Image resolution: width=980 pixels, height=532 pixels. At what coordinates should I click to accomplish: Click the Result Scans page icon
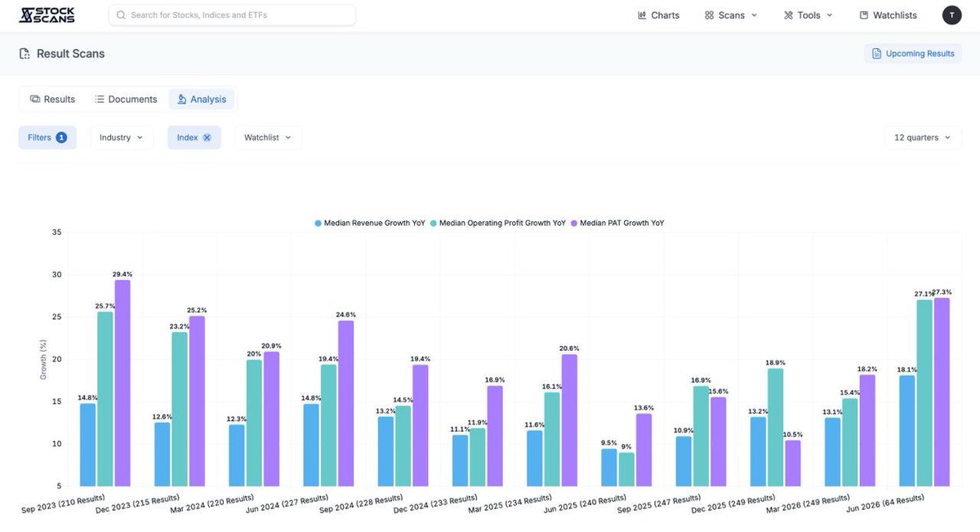pyautogui.click(x=24, y=54)
